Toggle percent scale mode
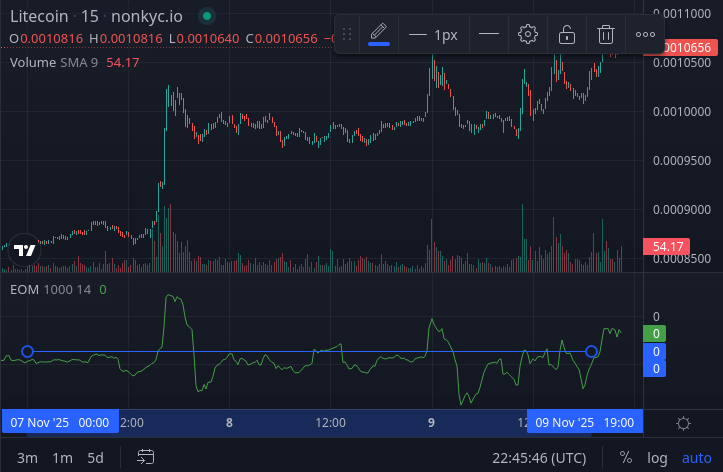 [626, 457]
